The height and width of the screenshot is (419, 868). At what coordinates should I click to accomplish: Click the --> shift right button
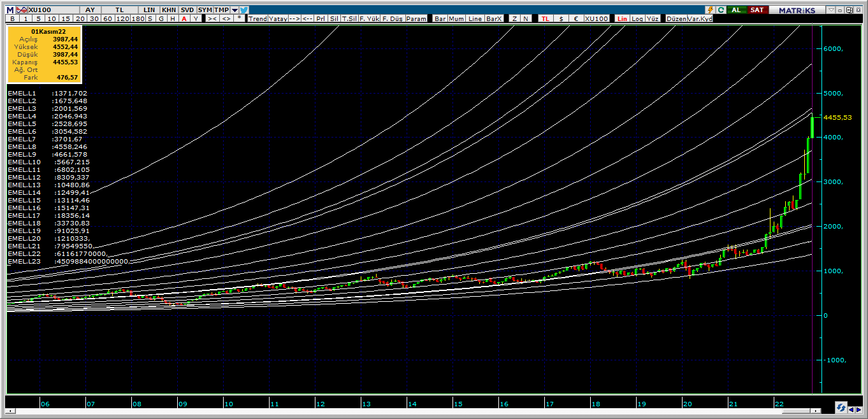[294, 18]
